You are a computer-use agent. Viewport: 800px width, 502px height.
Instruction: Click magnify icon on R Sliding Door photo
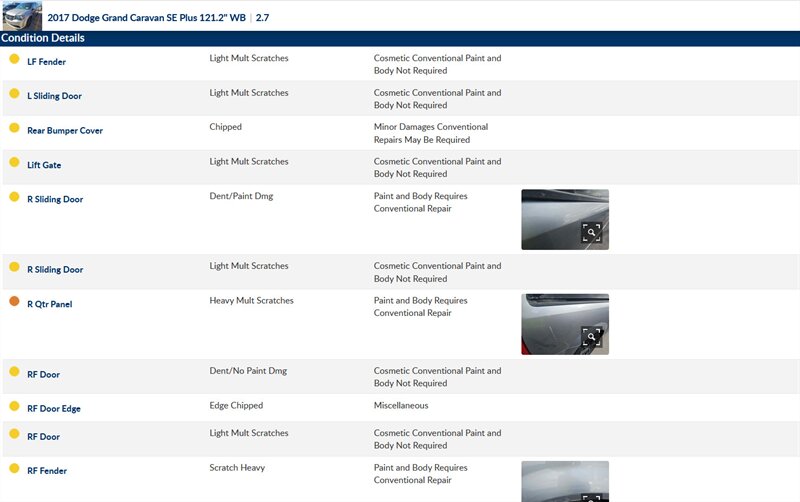click(592, 233)
